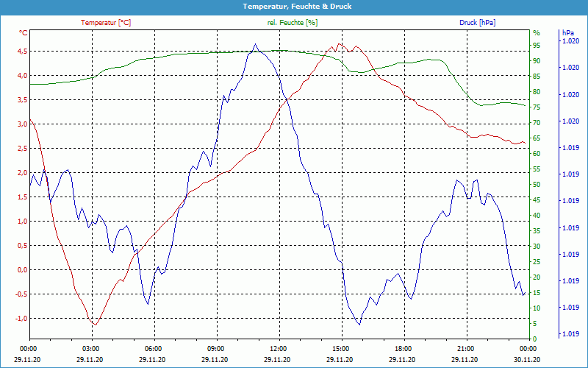
Task: Select the rel. Feuchte [%] legend label
Action: (x=293, y=23)
